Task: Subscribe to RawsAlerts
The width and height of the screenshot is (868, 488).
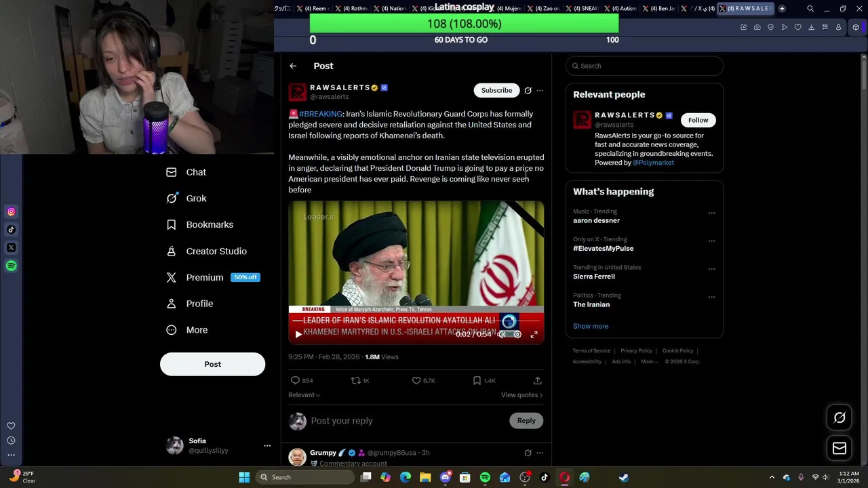Action: (496, 90)
